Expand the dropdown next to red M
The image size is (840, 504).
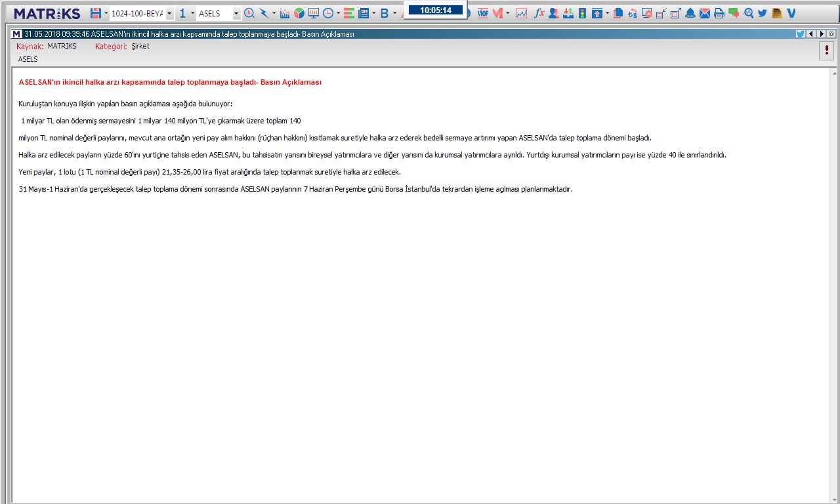pyautogui.click(x=508, y=13)
